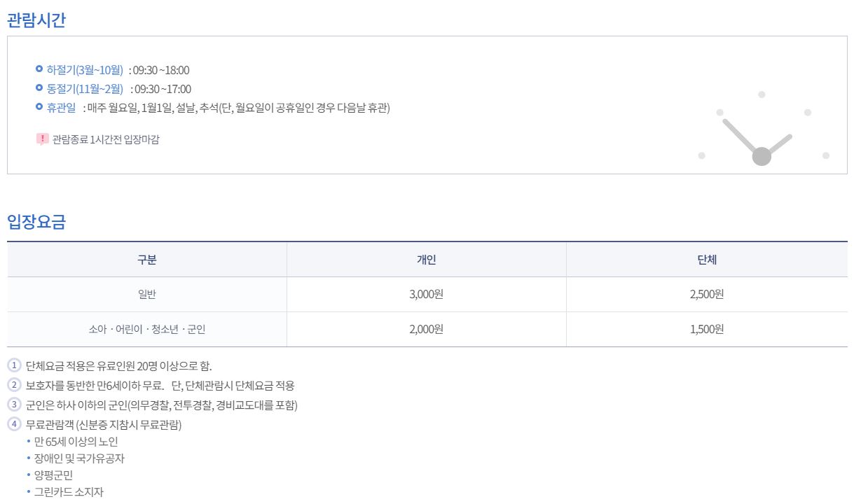Click the 구분 column header

(147, 260)
